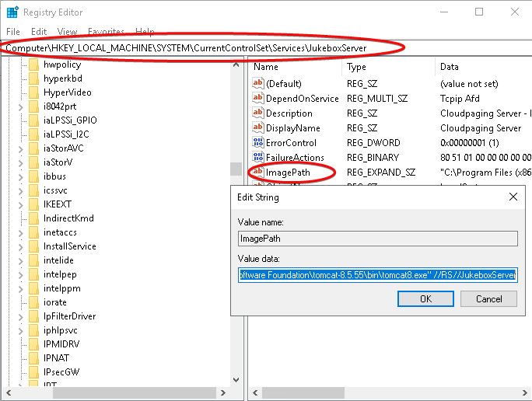Expand the iaStorV registry key
This screenshot has height=401, width=532.
tap(21, 162)
